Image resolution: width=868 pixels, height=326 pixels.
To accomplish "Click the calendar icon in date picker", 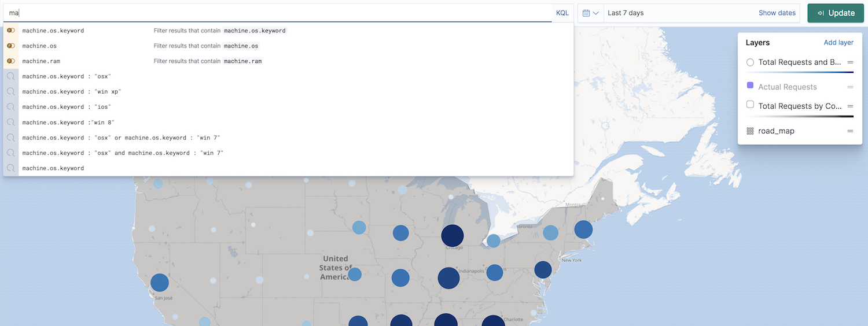I will tap(586, 13).
